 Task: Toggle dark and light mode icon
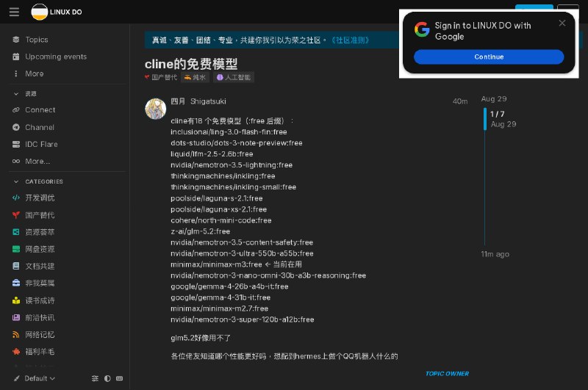(107, 378)
